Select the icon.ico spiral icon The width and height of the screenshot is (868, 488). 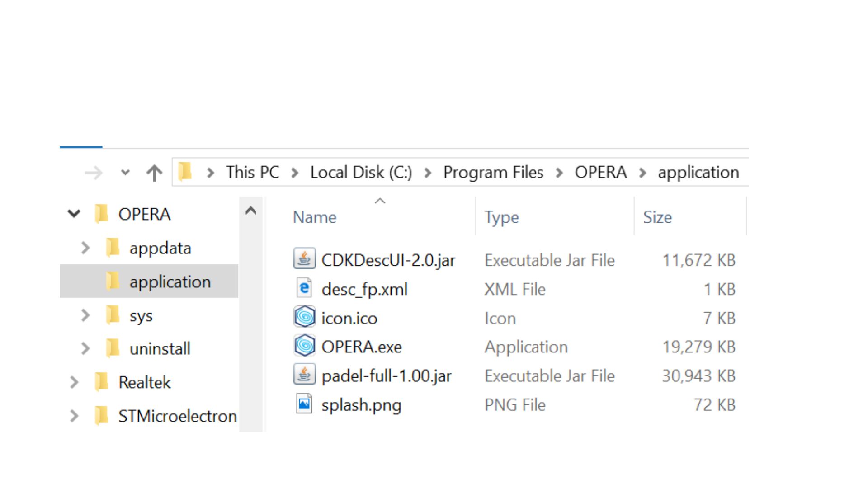click(x=305, y=317)
